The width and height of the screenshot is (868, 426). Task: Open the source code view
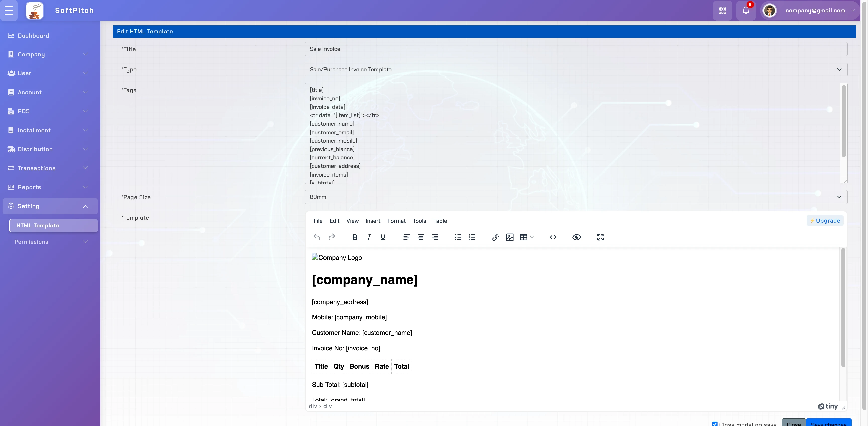point(553,237)
